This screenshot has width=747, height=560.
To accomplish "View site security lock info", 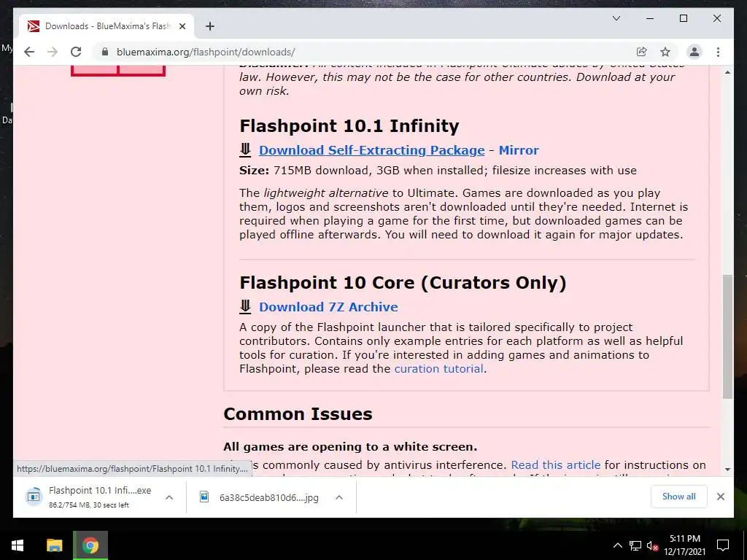I will pyautogui.click(x=105, y=52).
